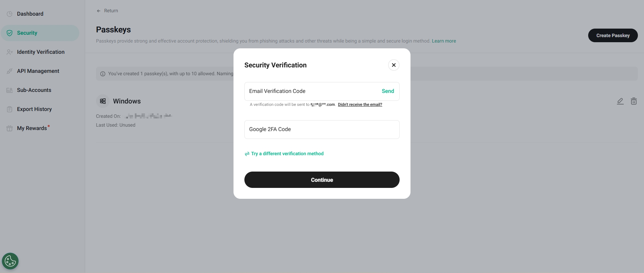Open Export History page
The height and width of the screenshot is (273, 644).
(x=34, y=109)
